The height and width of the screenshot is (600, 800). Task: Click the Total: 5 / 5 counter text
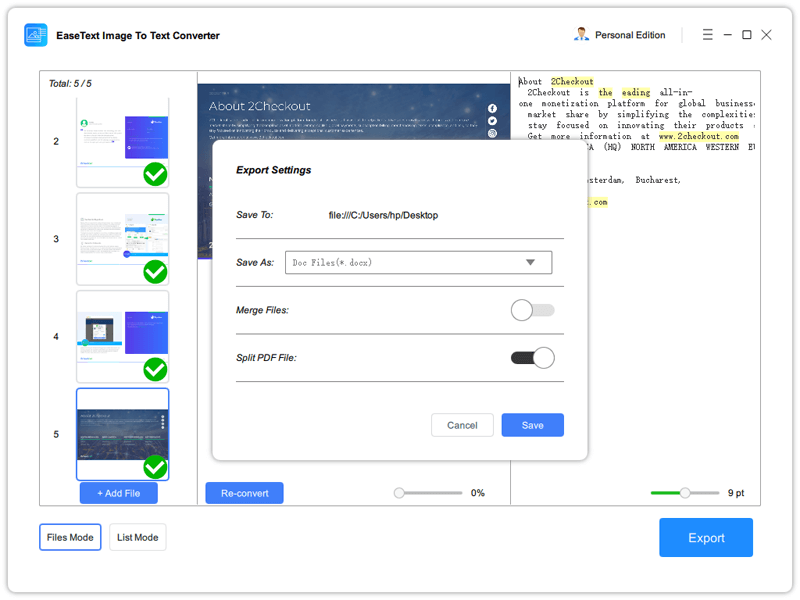[x=70, y=83]
